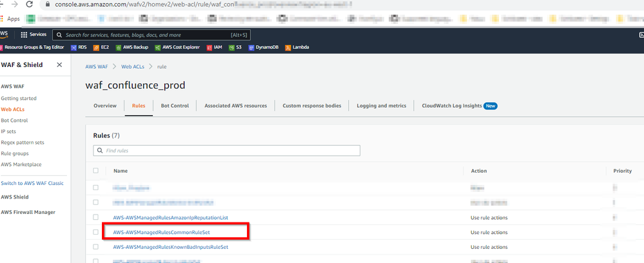
Task: Open AWS Marketplace in the sidebar
Action: click(x=21, y=164)
